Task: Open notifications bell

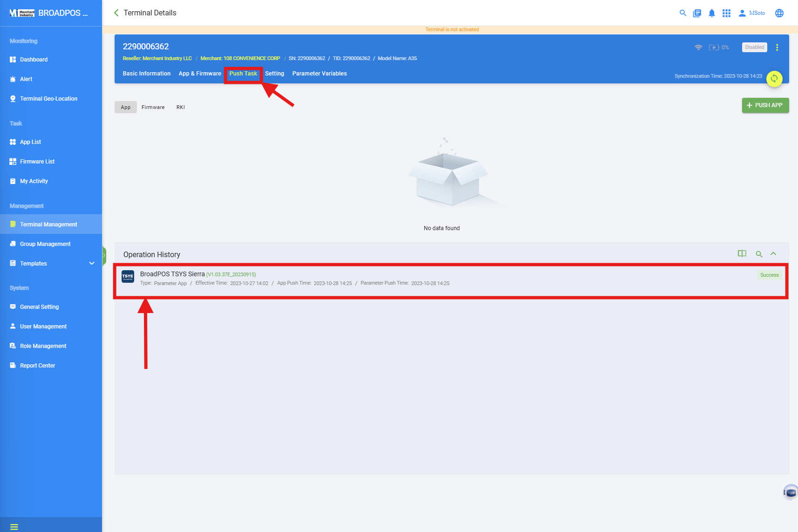Action: coord(712,13)
